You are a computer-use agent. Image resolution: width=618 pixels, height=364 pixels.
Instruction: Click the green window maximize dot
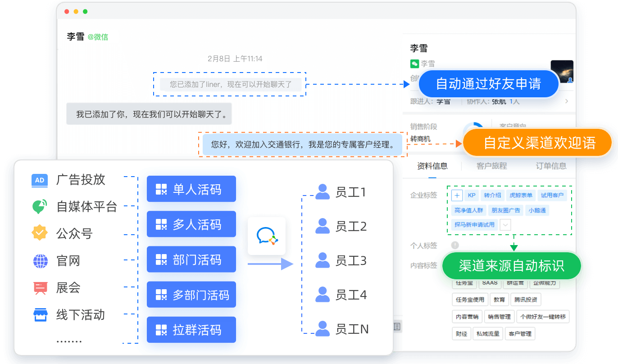coord(85,12)
